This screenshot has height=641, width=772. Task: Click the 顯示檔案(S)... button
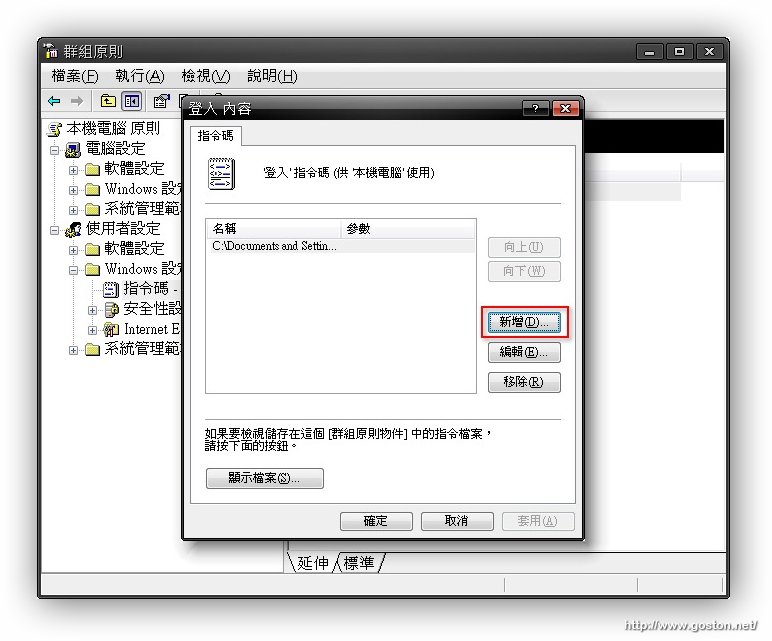(x=264, y=478)
